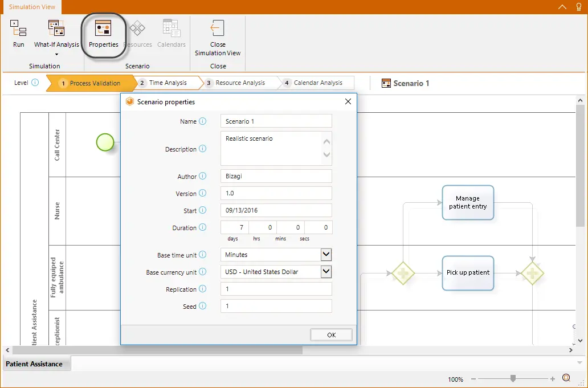Close the Scenario properties dialog
The height and width of the screenshot is (388, 588).
click(348, 101)
